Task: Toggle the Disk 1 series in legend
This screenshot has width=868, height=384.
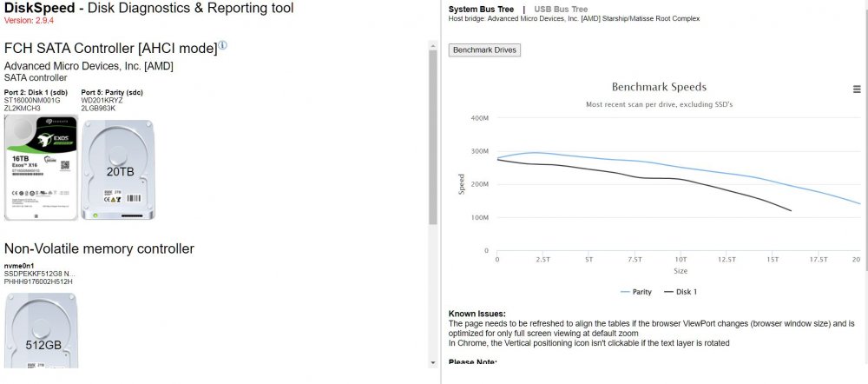Action: [680, 291]
